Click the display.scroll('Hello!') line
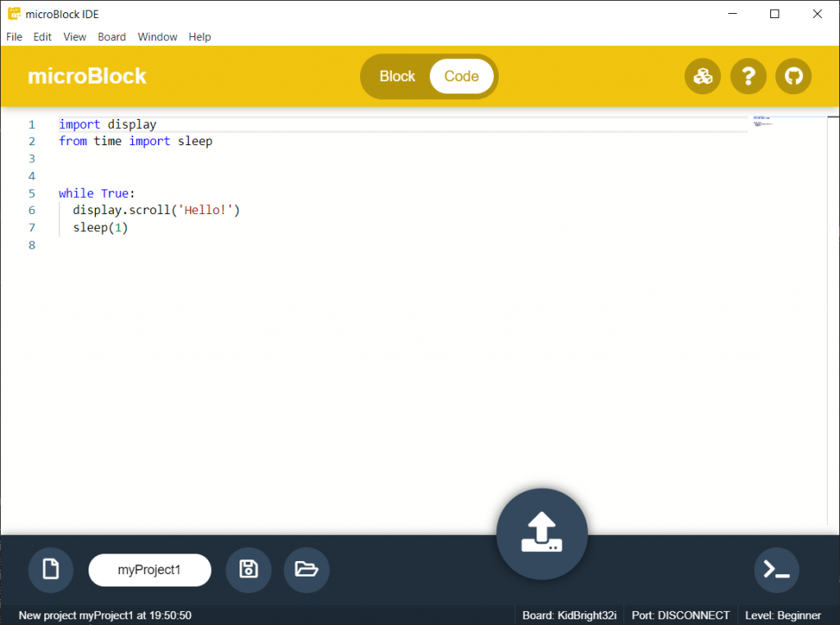The height and width of the screenshot is (625, 840). tap(157, 211)
